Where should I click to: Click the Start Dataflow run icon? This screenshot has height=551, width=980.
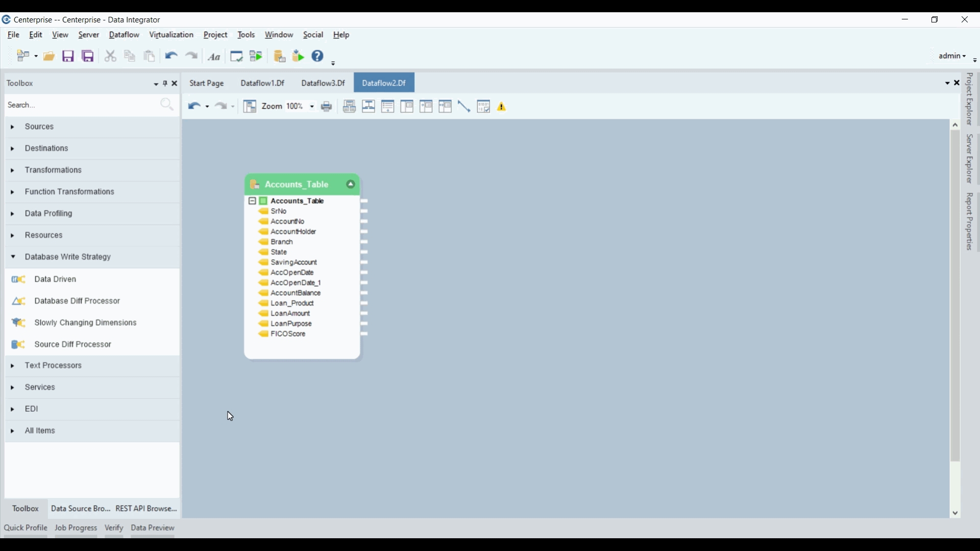click(x=257, y=56)
